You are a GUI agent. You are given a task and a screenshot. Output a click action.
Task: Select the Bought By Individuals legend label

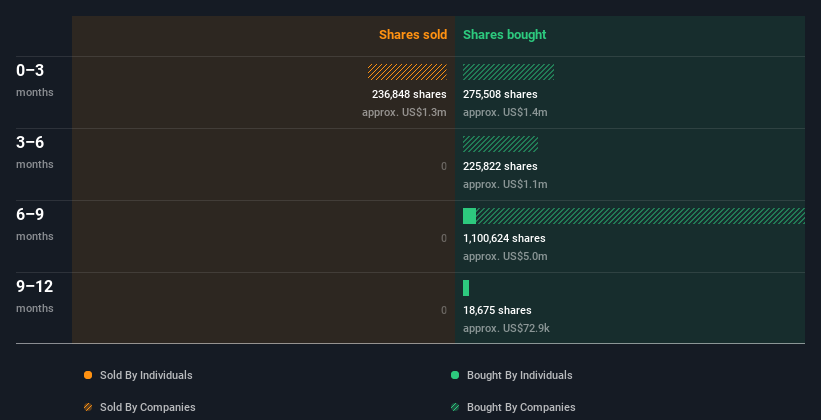tap(519, 375)
